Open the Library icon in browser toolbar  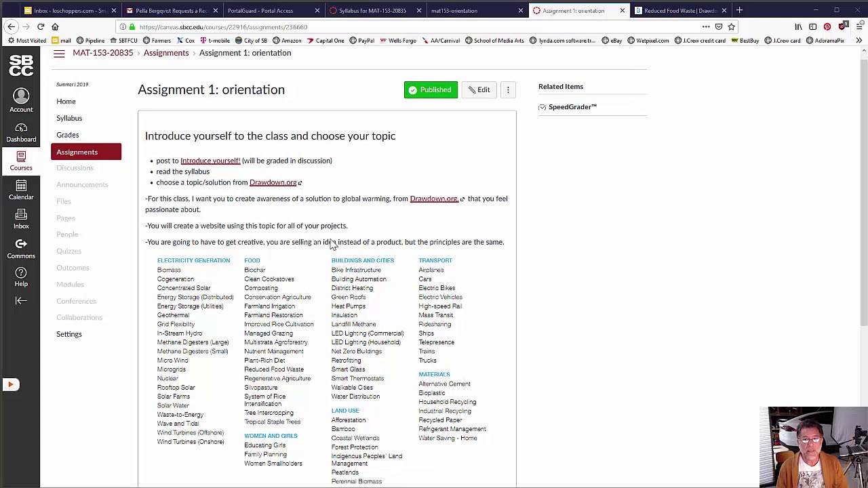[x=798, y=26]
